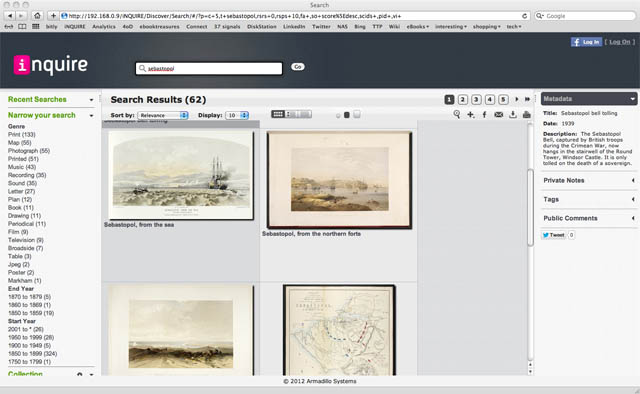Filter by genre Music (43)
This screenshot has width=640, height=394.
(22, 167)
